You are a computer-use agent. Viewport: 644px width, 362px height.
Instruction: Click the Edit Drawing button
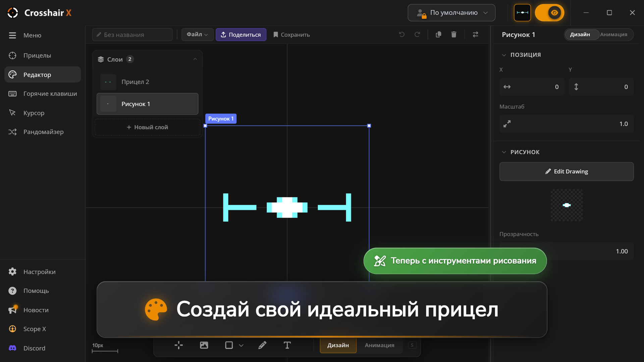(x=567, y=172)
